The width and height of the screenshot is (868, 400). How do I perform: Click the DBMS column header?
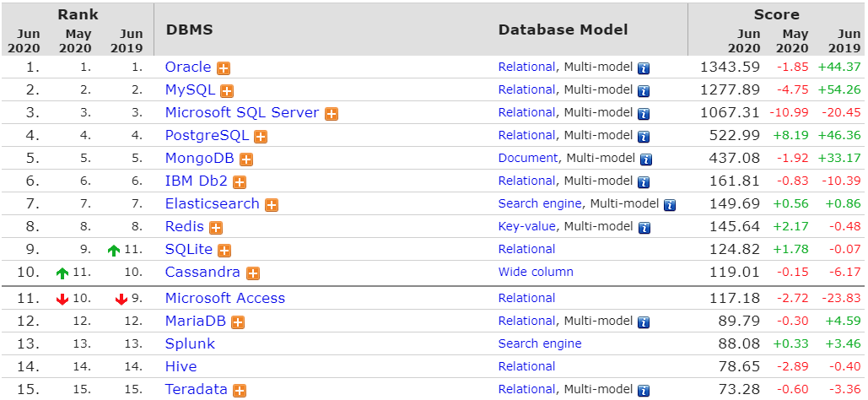[x=189, y=30]
